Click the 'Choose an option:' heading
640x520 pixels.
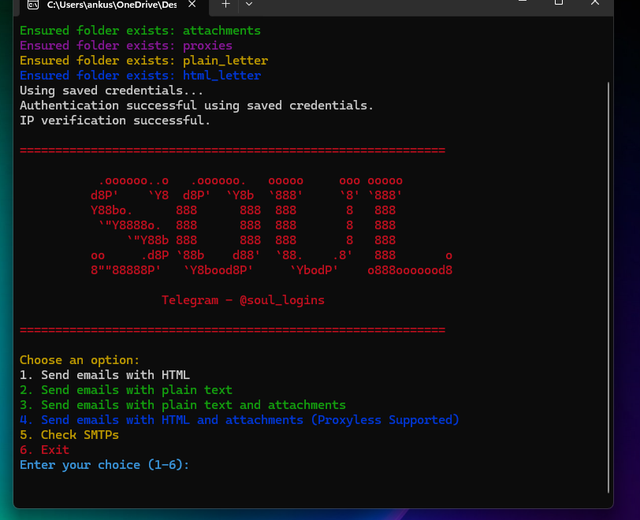coord(80,360)
